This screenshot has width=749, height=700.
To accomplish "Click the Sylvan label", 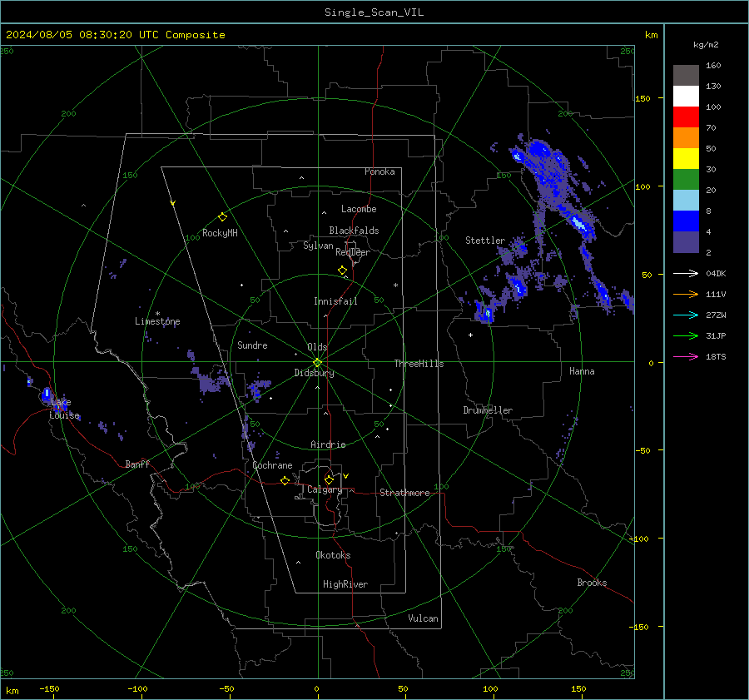I will click(318, 246).
